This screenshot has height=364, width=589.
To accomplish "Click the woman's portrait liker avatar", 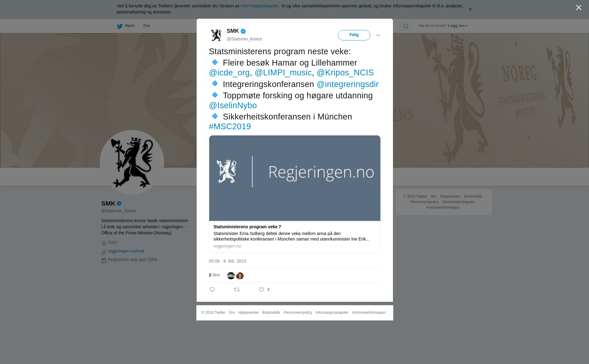I will [240, 276].
